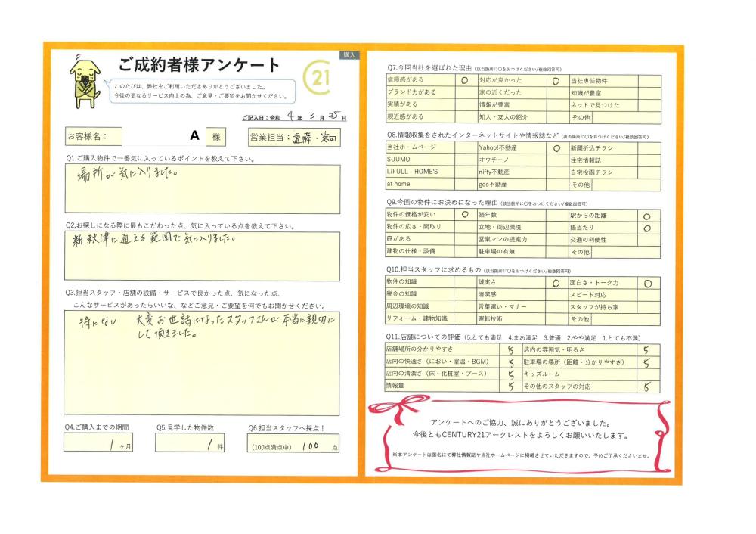
Task: Click the Century 21 logo circle
Action: tap(314, 79)
